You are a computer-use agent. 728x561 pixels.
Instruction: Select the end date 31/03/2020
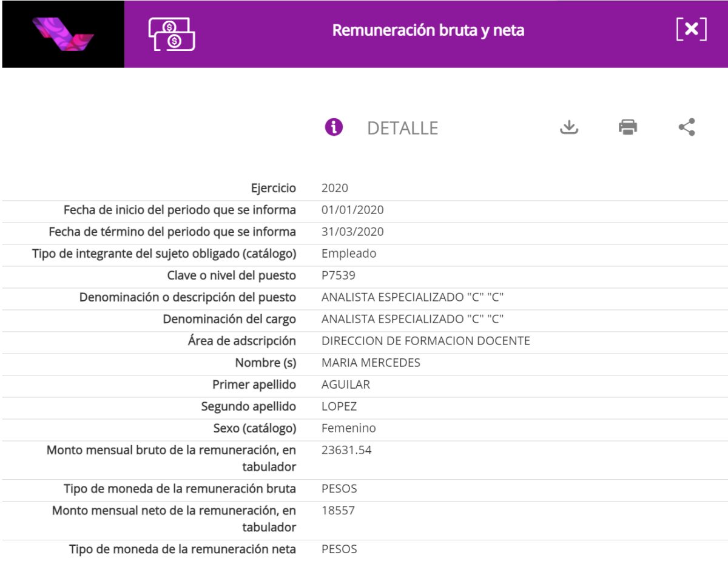pos(352,232)
